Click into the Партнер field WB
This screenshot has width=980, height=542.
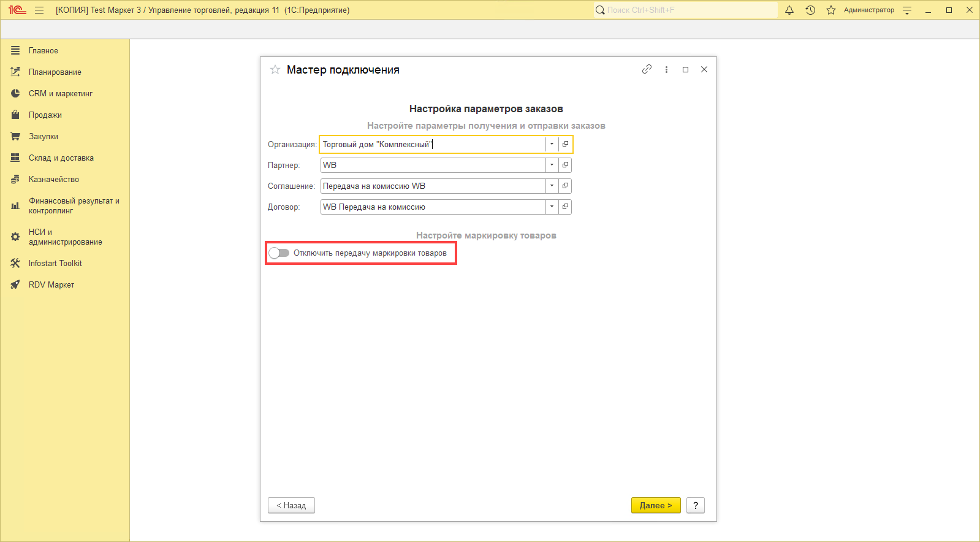click(x=433, y=165)
